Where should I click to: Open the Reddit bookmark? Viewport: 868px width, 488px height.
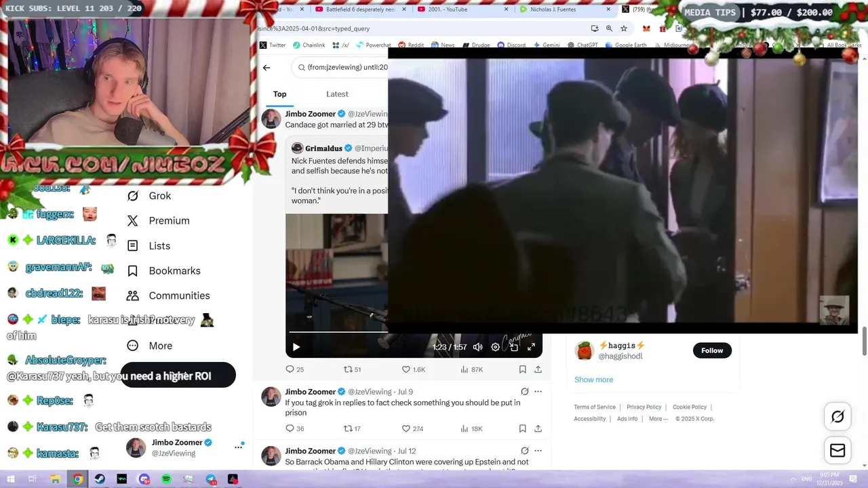(411, 45)
